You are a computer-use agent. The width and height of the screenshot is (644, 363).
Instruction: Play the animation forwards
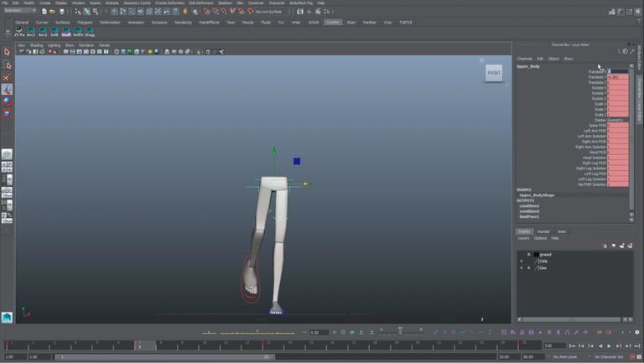pos(609,346)
